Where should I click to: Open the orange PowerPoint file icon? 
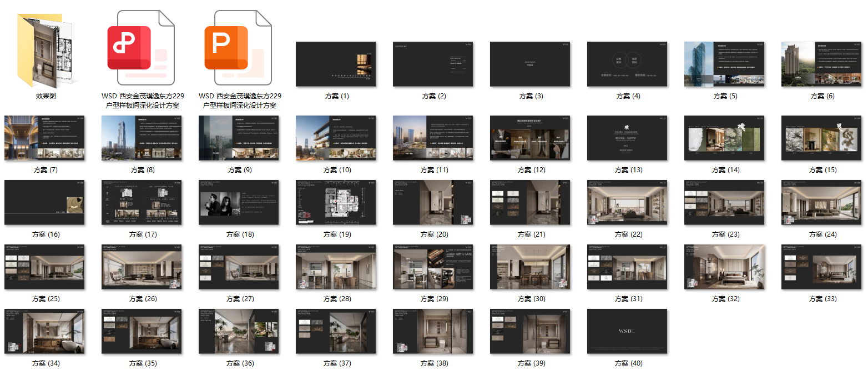[x=238, y=49]
